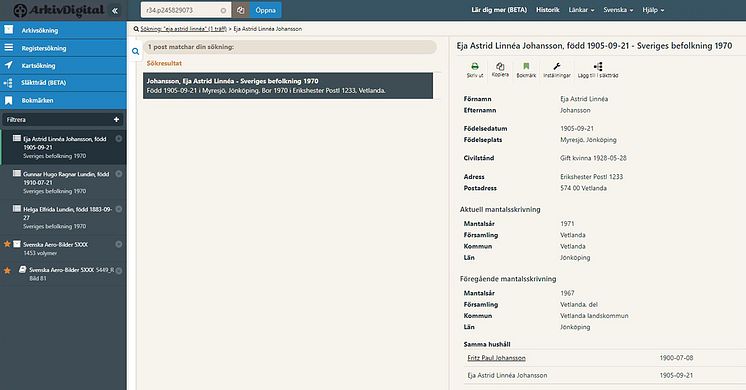746x390 pixels.
Task: Close the Helga Elfrida Lundin history item
Action: point(119,209)
